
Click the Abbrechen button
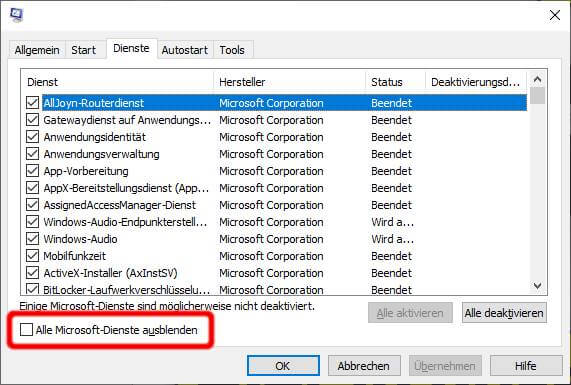(x=364, y=366)
